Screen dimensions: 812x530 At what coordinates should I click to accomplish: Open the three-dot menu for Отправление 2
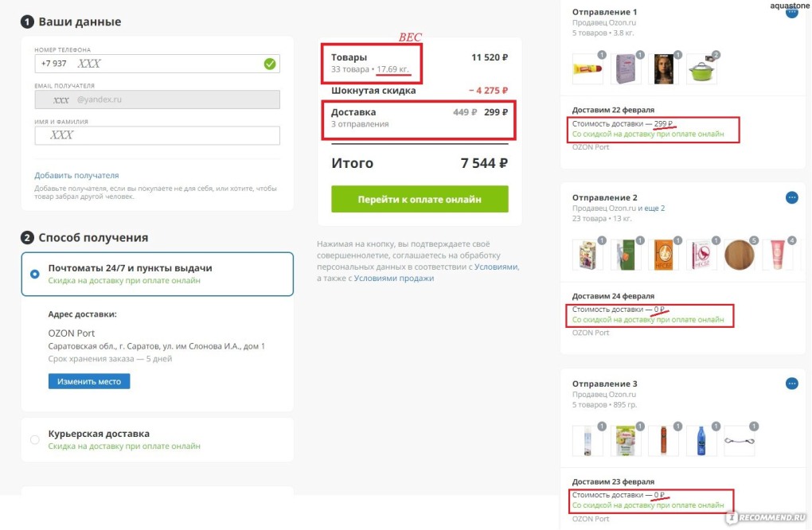point(791,197)
